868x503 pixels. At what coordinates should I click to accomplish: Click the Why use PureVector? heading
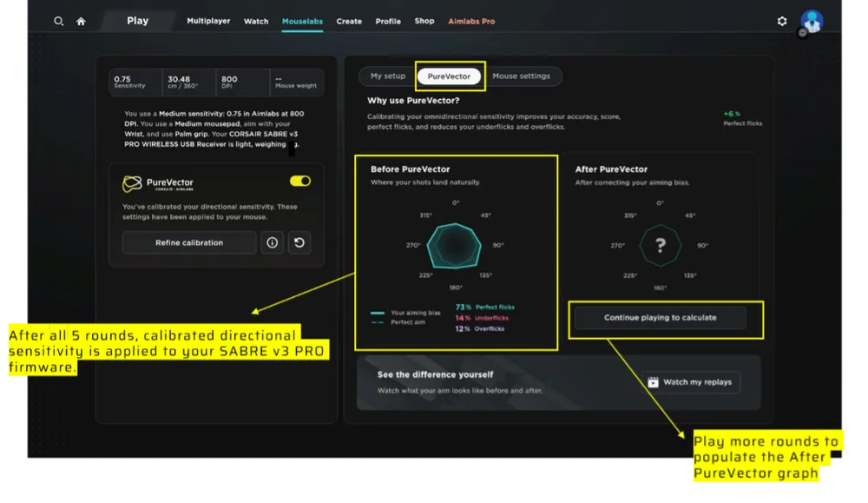(413, 101)
